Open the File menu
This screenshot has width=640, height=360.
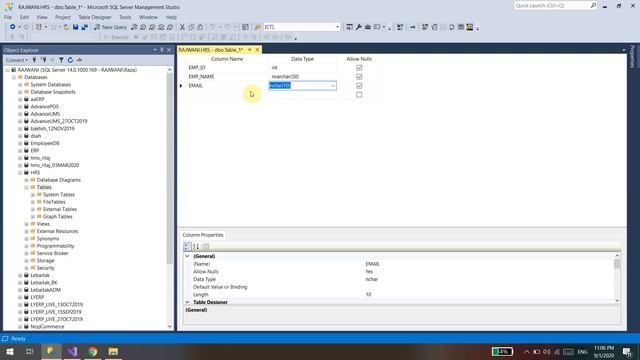point(8,17)
